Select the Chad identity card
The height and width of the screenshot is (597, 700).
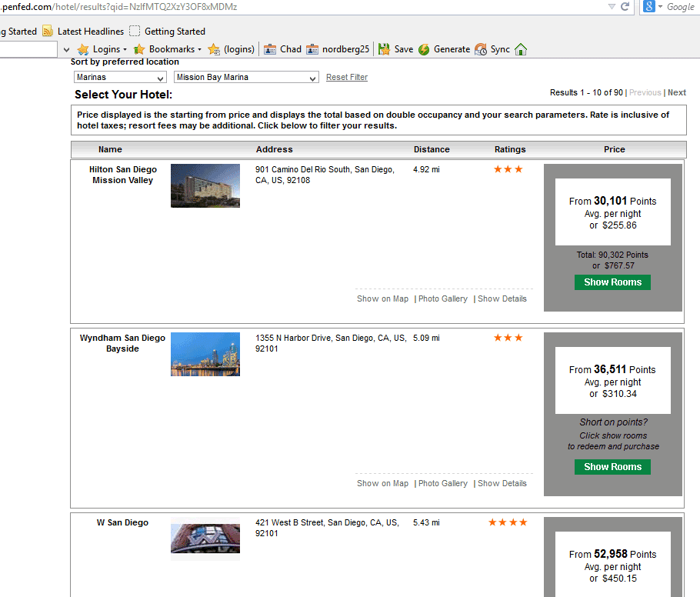(x=282, y=49)
